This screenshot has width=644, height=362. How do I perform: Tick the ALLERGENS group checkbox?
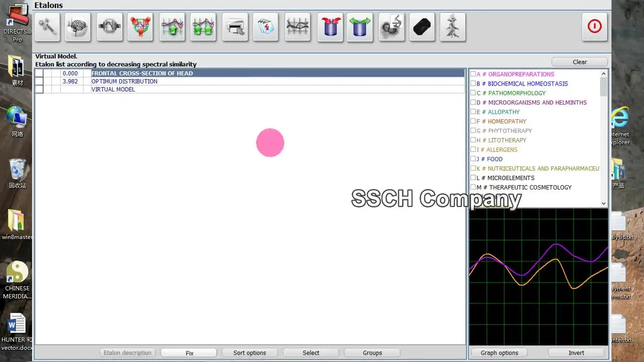click(473, 150)
